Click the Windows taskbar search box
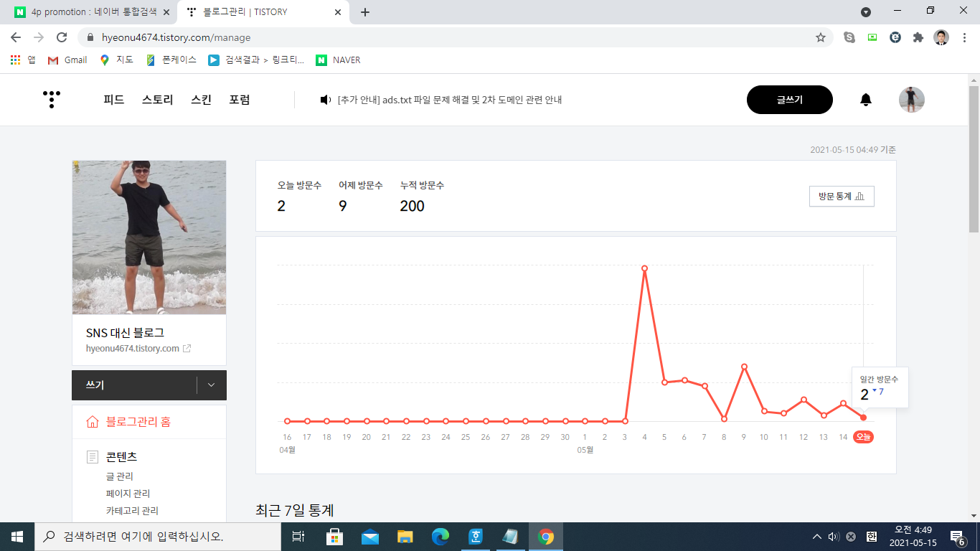The height and width of the screenshot is (551, 980). 158,537
